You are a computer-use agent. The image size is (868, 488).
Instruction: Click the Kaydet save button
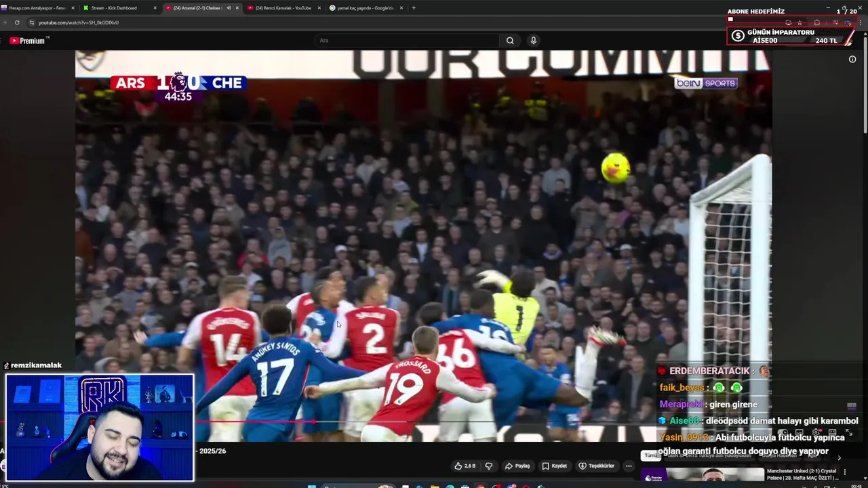point(555,466)
